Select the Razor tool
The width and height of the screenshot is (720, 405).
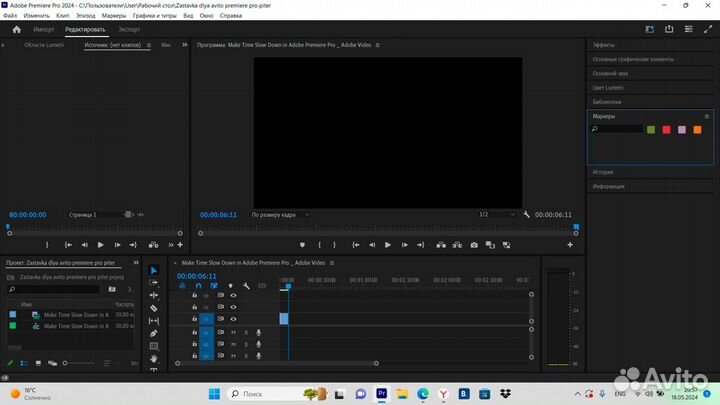coord(154,308)
